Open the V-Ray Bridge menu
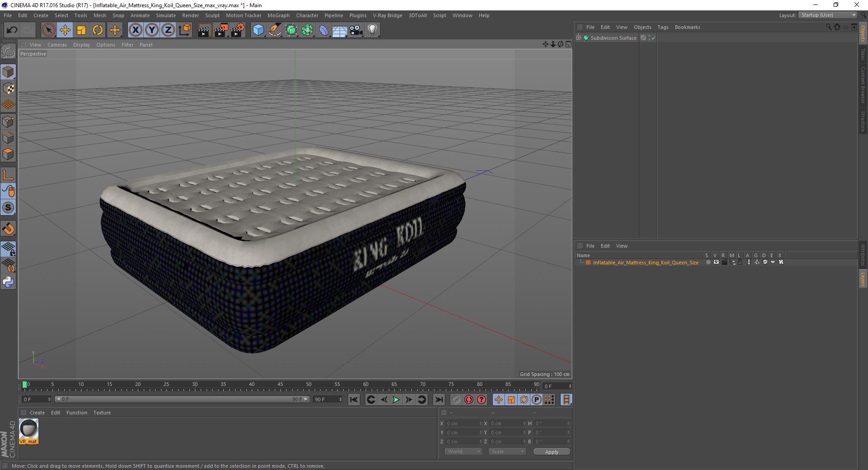Screen dimensions: 868x470 click(387, 15)
